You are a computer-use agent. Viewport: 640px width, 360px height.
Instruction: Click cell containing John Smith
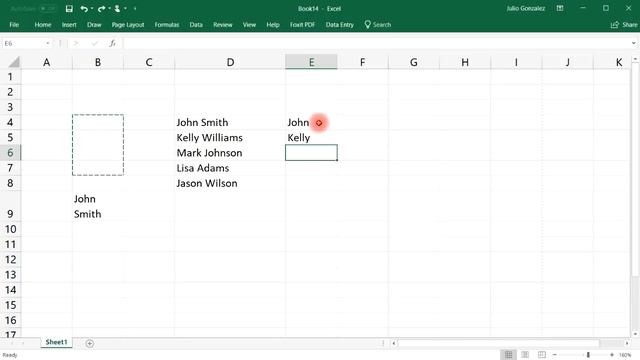[230, 122]
